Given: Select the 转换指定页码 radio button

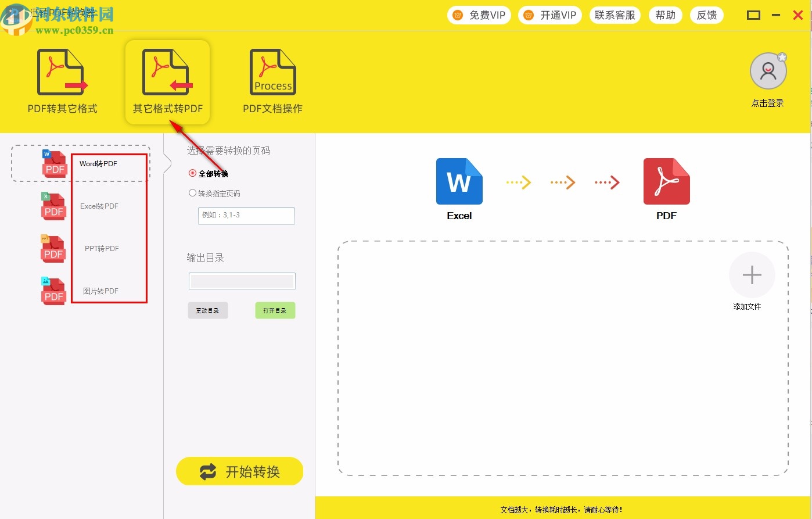Looking at the screenshot, I should pyautogui.click(x=193, y=194).
